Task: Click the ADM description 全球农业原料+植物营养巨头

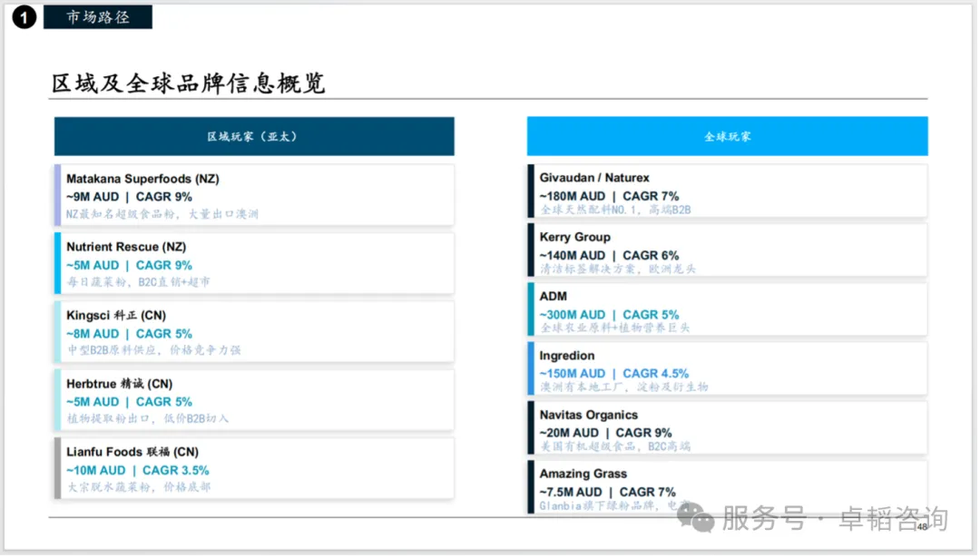Action: click(614, 328)
